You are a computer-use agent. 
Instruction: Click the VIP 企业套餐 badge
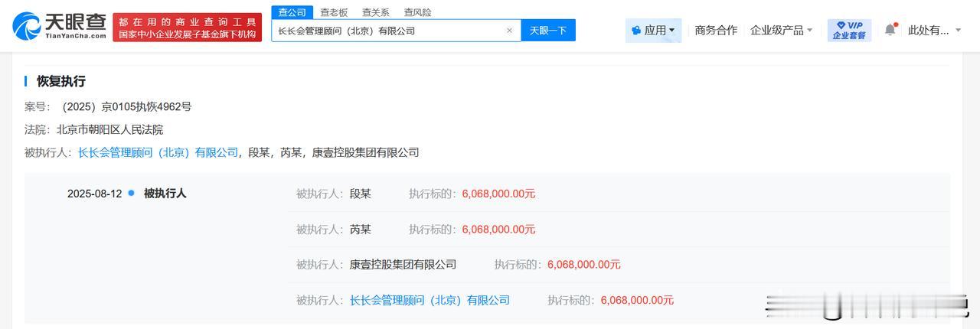pos(849,30)
